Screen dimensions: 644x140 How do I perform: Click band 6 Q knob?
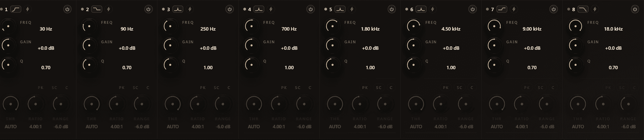pyautogui.click(x=414, y=65)
